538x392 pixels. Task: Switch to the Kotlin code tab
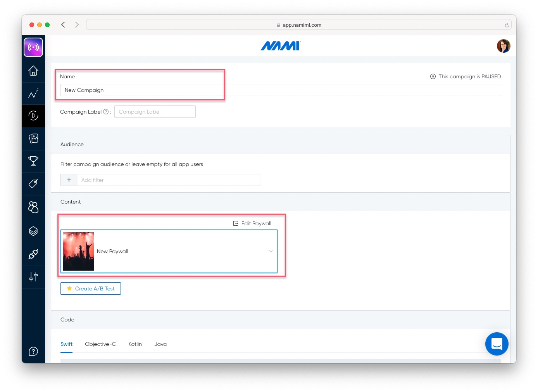click(135, 344)
